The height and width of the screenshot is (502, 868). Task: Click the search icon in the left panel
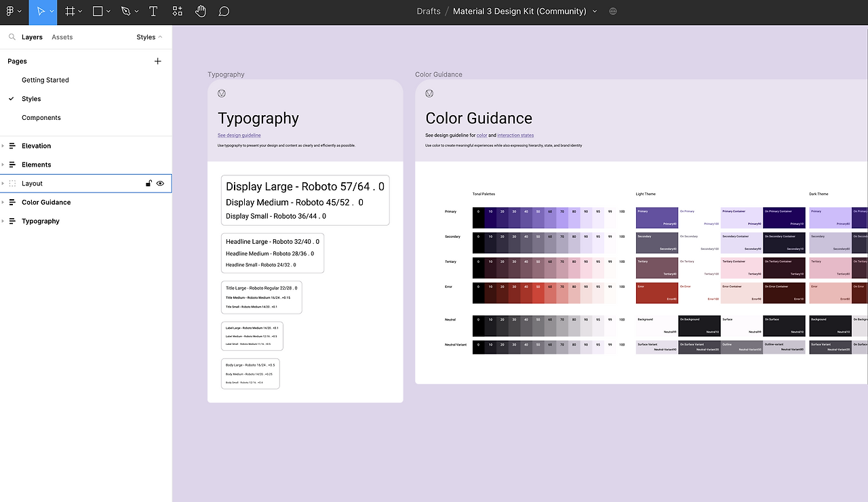pyautogui.click(x=12, y=37)
